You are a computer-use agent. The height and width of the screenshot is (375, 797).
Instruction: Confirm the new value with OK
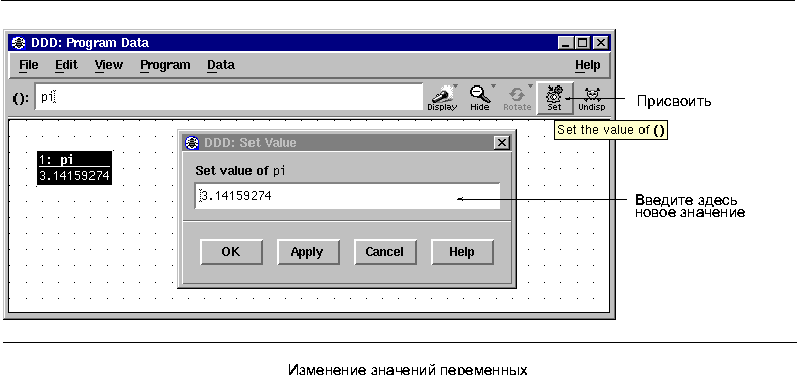coord(231,252)
